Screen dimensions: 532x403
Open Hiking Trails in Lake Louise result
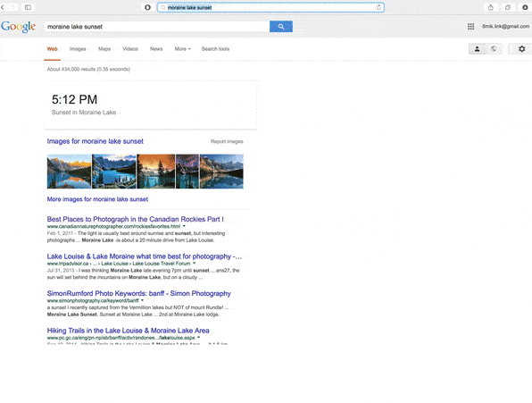(128, 331)
